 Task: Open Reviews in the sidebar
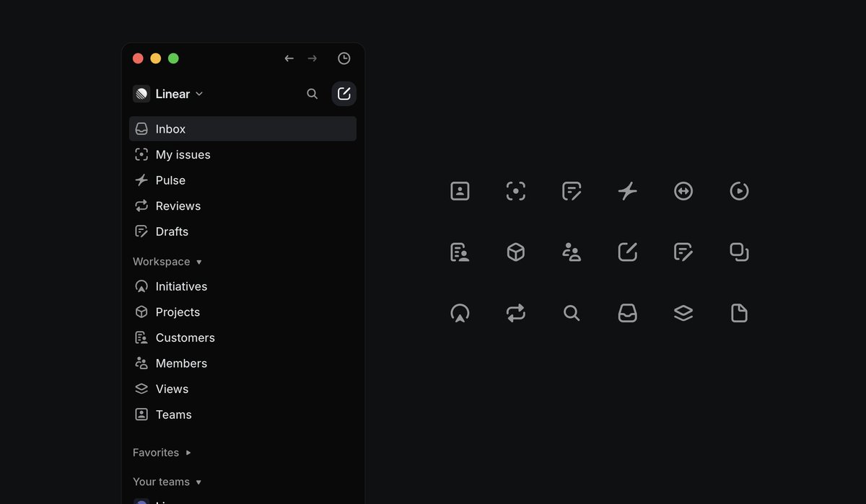(242, 205)
